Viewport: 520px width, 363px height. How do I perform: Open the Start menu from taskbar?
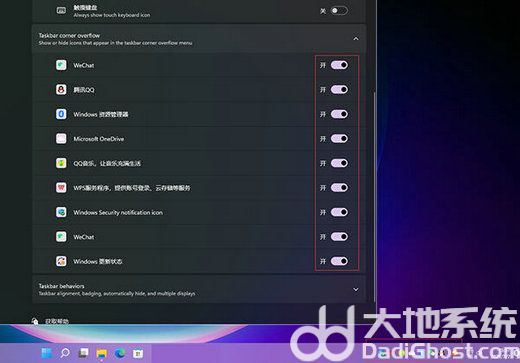tap(46, 353)
